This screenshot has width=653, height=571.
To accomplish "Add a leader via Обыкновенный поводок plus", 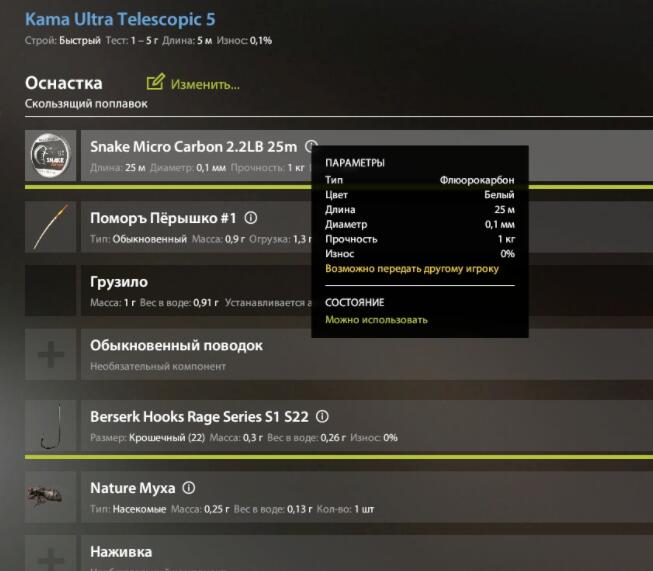I will click(50, 354).
